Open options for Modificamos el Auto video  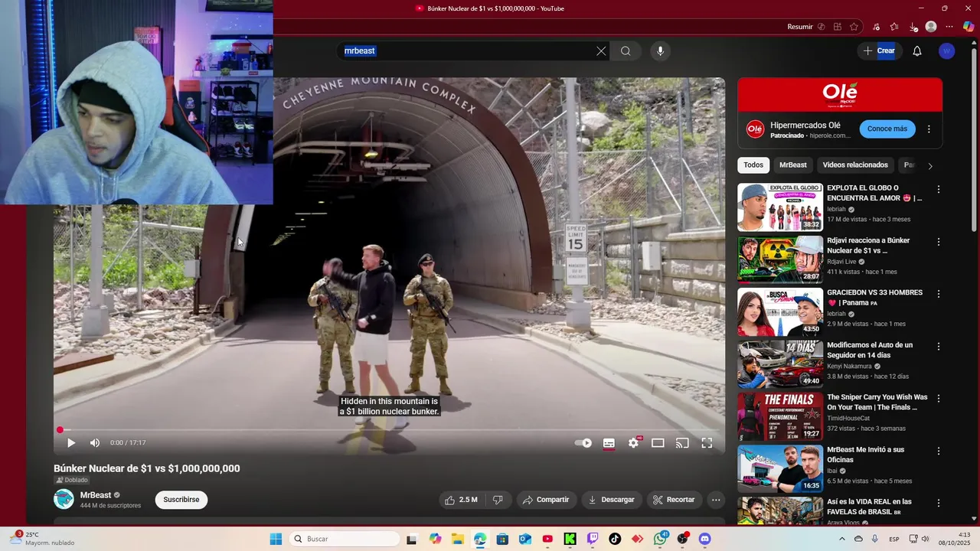939,346
